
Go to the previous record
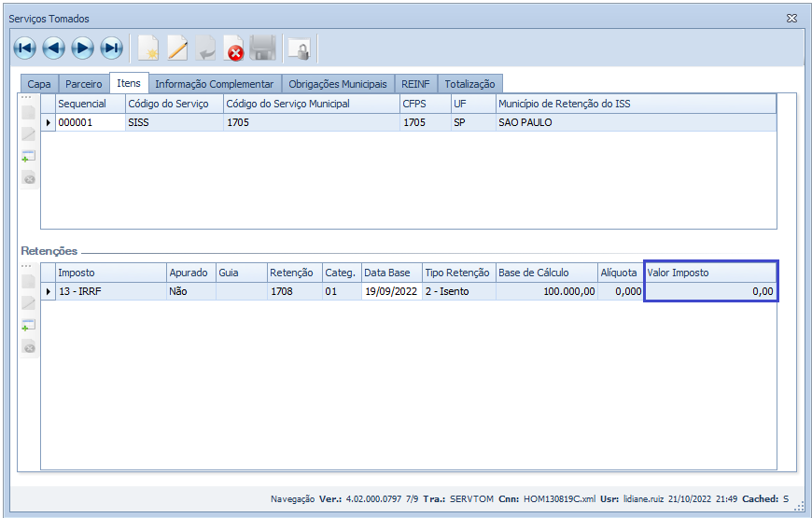pyautogui.click(x=54, y=48)
